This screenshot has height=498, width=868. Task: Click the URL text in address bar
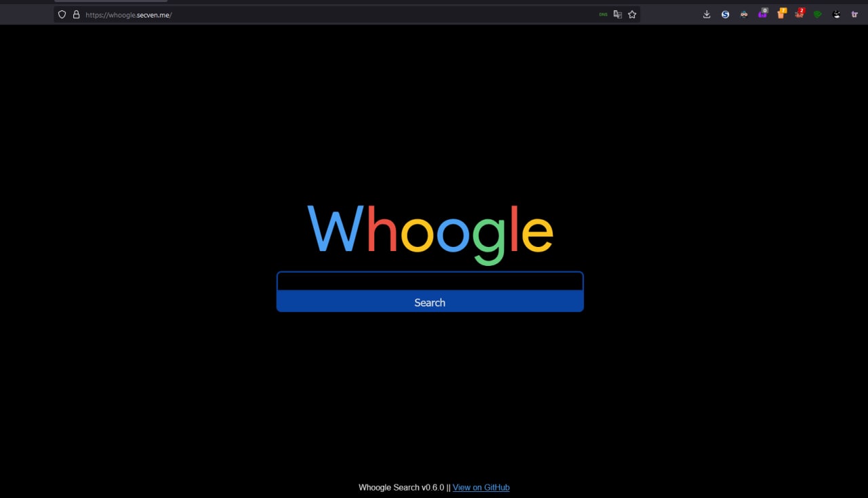tap(128, 14)
